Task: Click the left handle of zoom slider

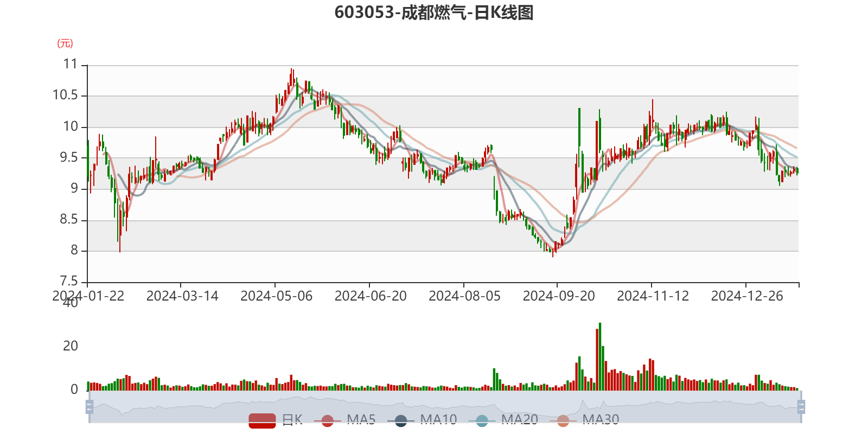Action: [x=90, y=407]
